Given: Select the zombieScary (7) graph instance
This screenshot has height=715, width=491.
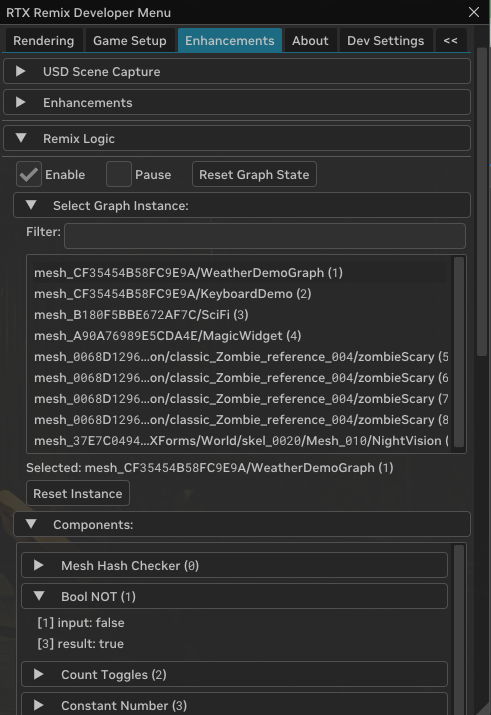Looking at the screenshot, I should pos(241,399).
